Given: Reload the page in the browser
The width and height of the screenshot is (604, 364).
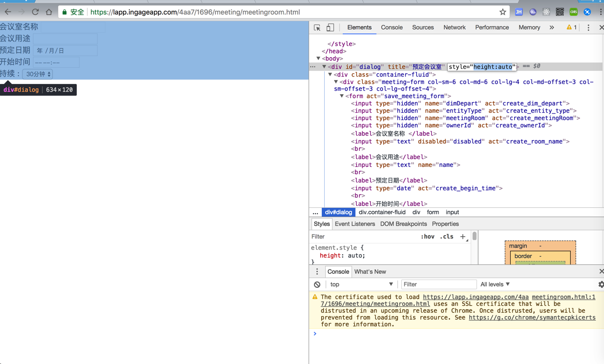Looking at the screenshot, I should pyautogui.click(x=35, y=12).
